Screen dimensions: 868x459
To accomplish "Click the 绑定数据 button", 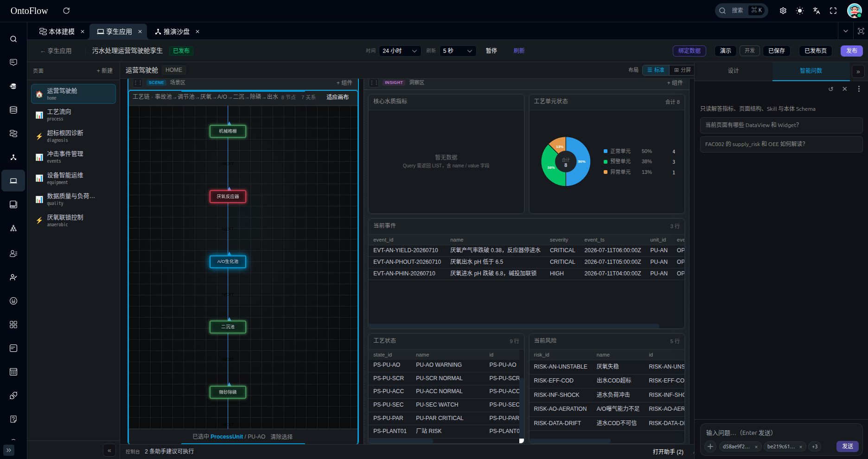I will (x=689, y=51).
